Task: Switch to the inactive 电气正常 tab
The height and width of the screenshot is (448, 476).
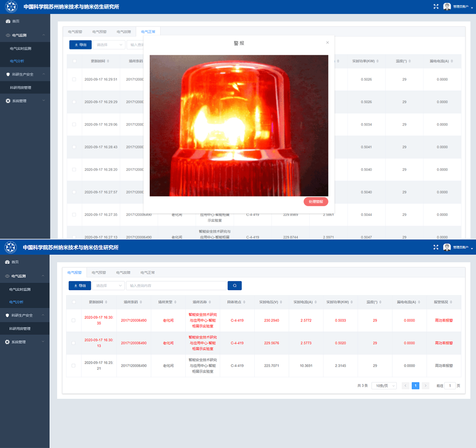Action: point(148,273)
